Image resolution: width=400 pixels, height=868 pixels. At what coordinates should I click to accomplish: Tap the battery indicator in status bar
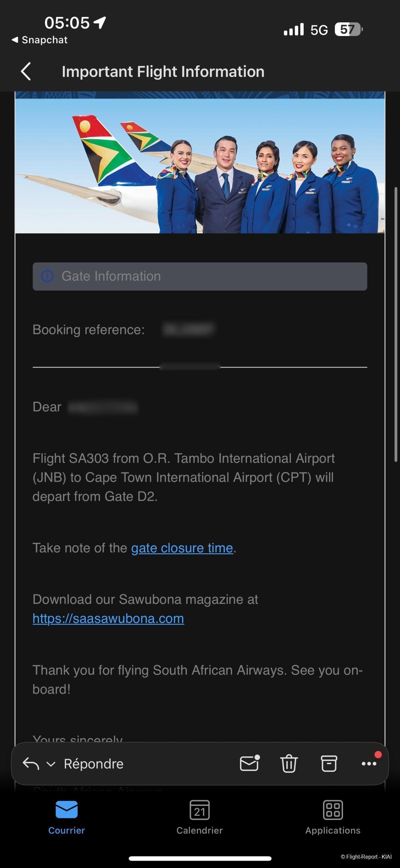point(348,29)
